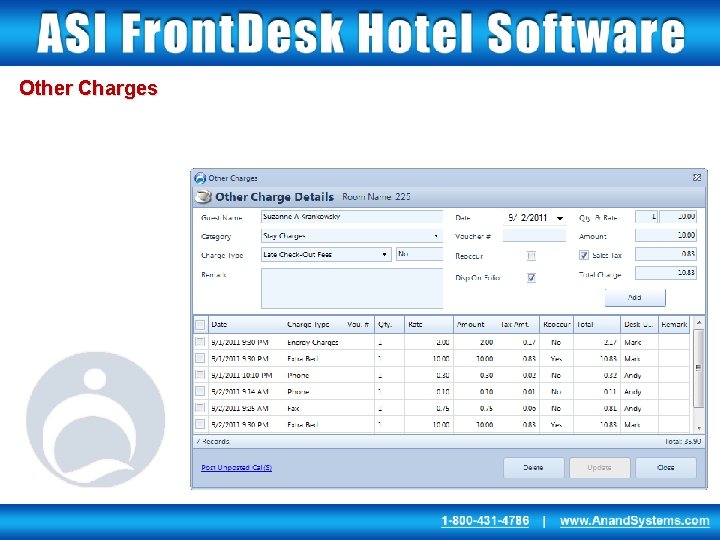Sort by the Desk column header

click(x=639, y=324)
